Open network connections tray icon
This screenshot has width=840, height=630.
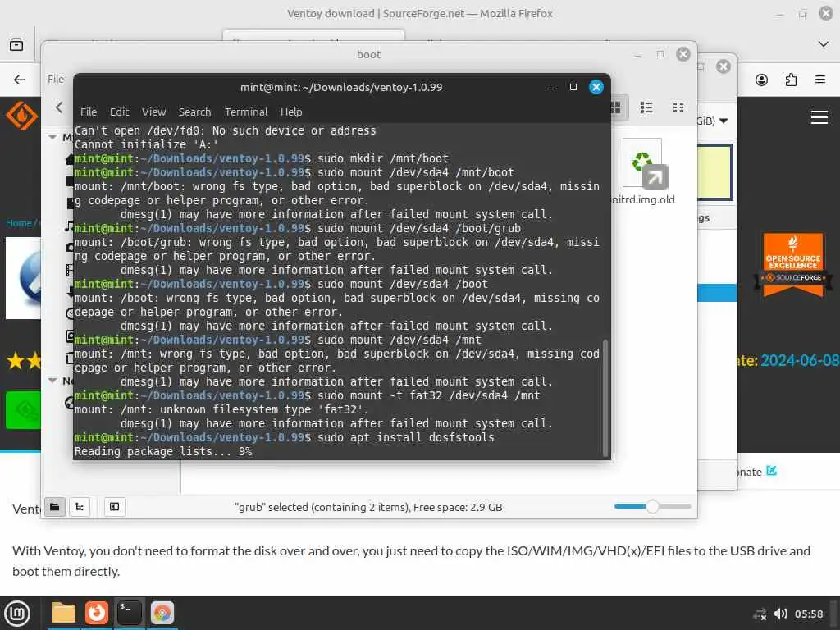point(760,614)
